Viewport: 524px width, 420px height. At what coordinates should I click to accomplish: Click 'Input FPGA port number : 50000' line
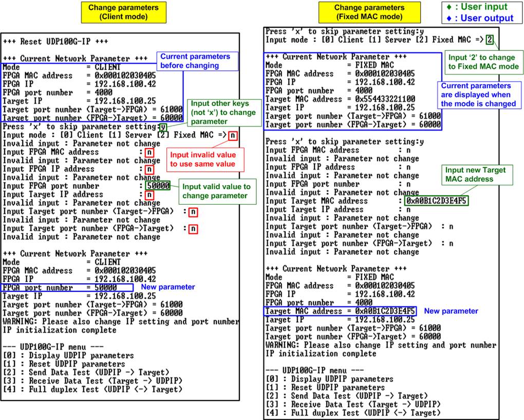tap(86, 186)
